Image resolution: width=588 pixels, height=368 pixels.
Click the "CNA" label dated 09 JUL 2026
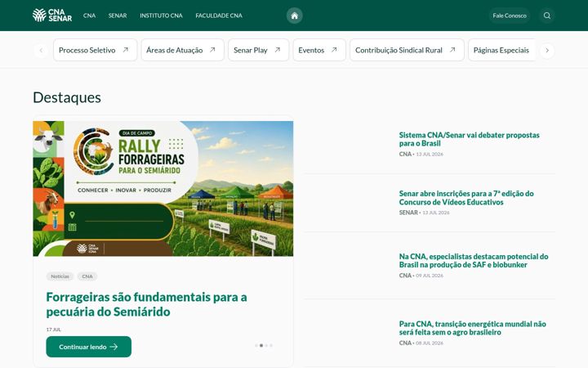pyautogui.click(x=405, y=276)
